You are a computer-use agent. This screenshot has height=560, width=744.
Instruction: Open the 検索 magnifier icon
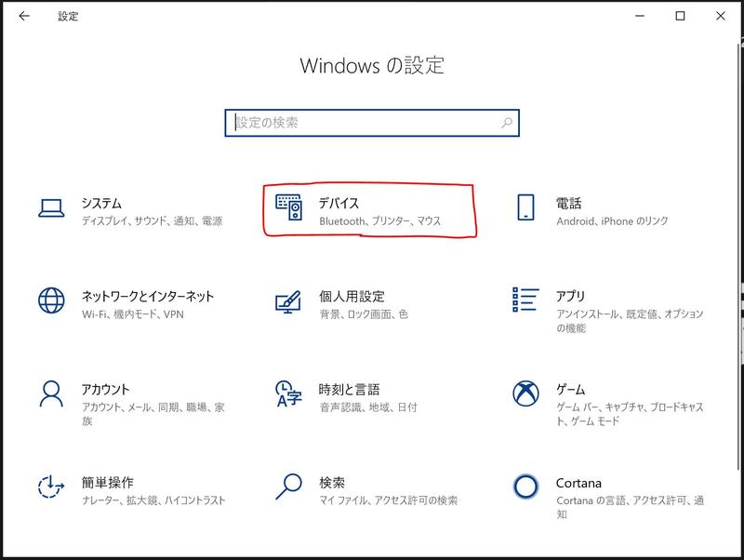(288, 487)
